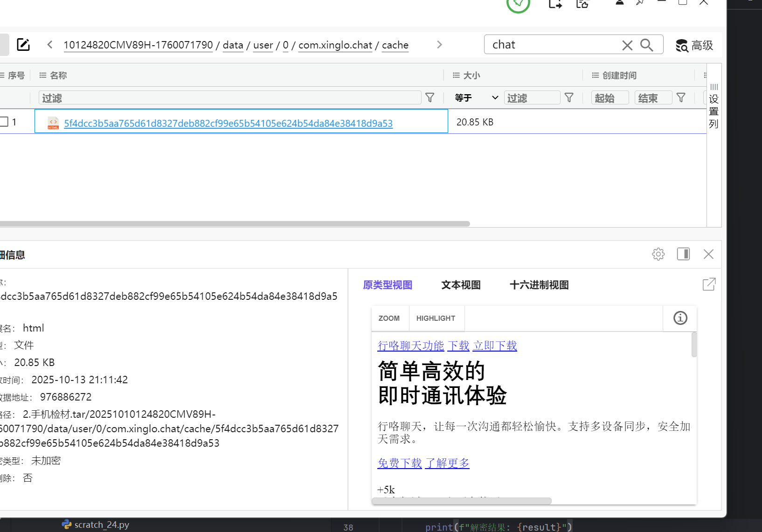The width and height of the screenshot is (762, 532).
Task: Click the 行咯聊天功能 link in preview
Action: [x=411, y=346]
